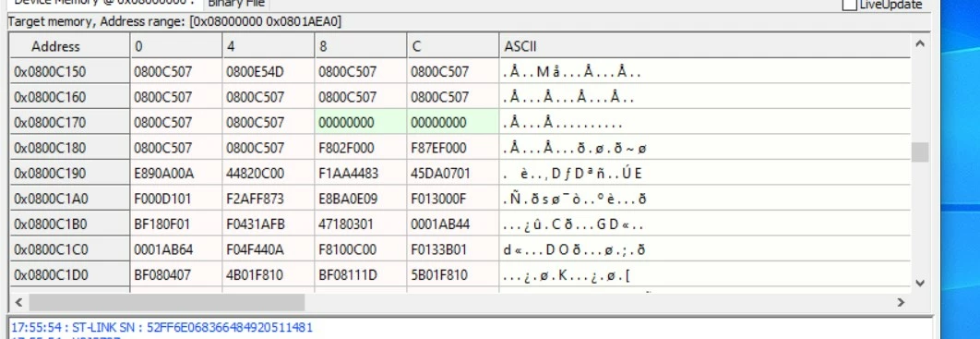Screen dimensions: 980x339
Task: Select address cell 0x0800C160
Action: click(x=69, y=98)
